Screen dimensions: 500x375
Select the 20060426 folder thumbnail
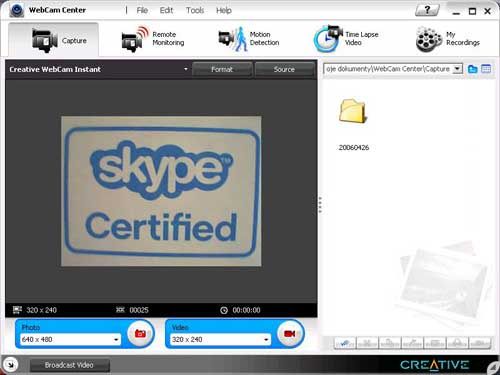click(353, 111)
